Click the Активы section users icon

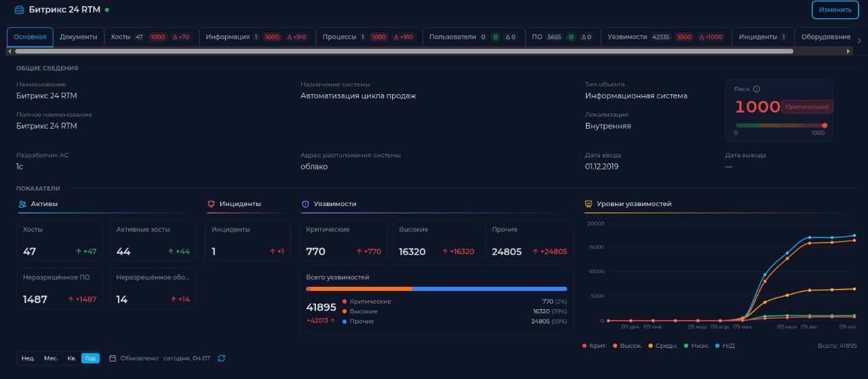pyautogui.click(x=22, y=203)
